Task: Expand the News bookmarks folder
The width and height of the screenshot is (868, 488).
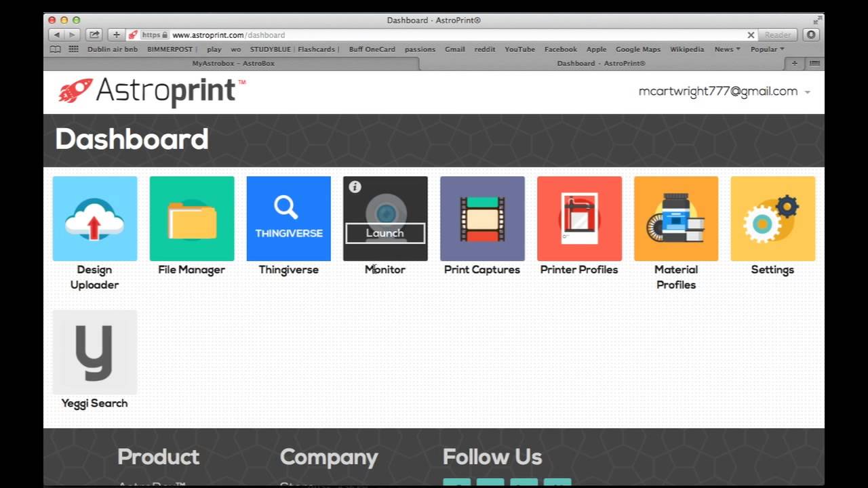Action: point(727,49)
